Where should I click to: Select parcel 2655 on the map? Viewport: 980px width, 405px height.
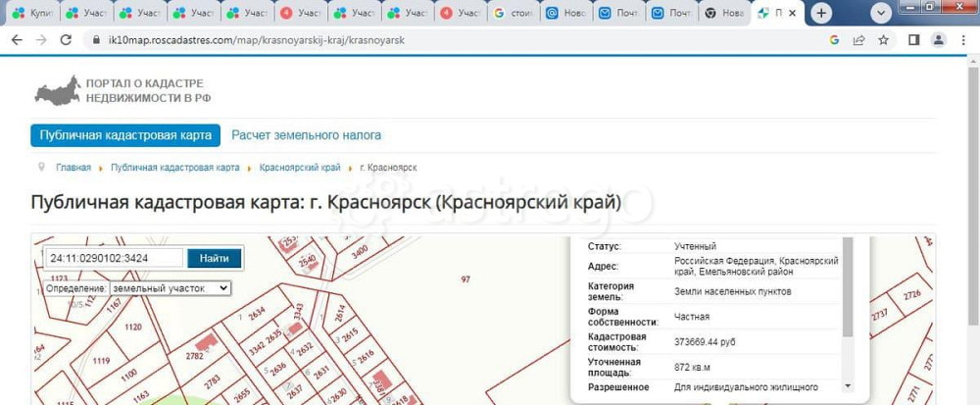point(241,394)
